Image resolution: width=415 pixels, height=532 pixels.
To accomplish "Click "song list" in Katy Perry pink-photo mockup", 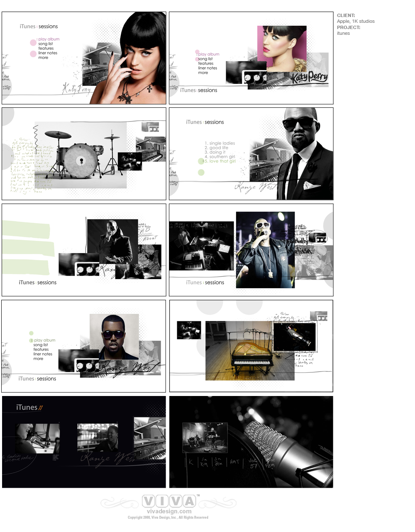I will pos(205,59).
